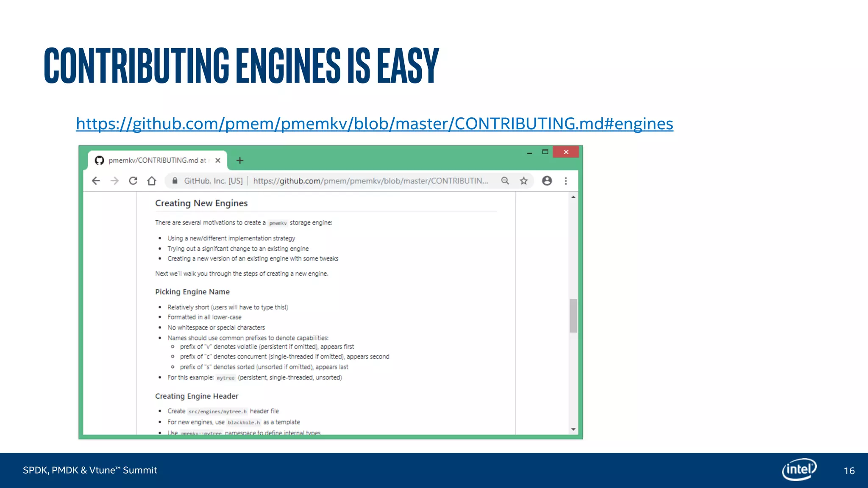Click 'prefix of "s" denotes sorted' sub-bullet
Screen dimensions: 868x488
[264, 367]
